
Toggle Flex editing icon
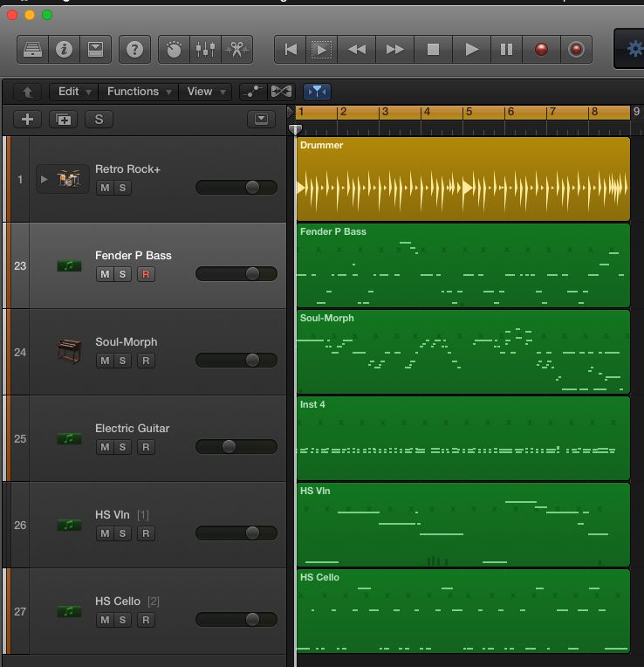click(x=281, y=92)
